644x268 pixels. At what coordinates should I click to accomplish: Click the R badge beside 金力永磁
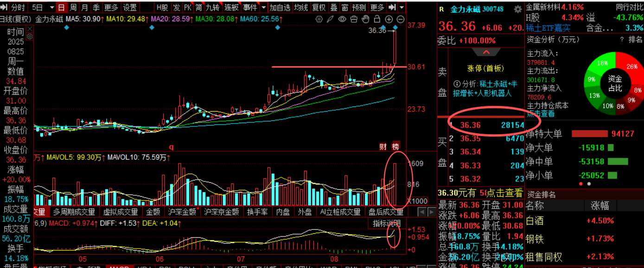click(x=442, y=9)
